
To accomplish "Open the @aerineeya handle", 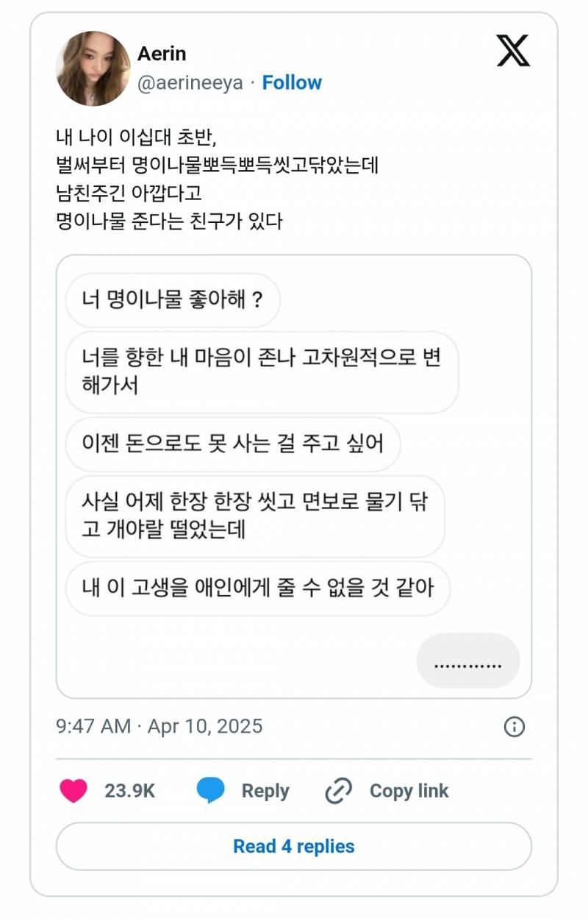I will [x=190, y=82].
